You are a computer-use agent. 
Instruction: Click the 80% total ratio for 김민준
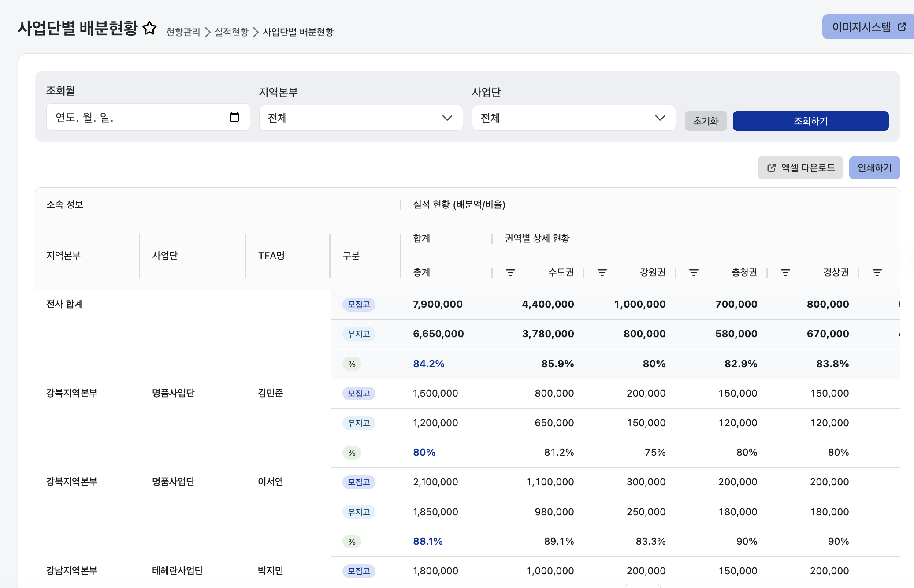(424, 452)
